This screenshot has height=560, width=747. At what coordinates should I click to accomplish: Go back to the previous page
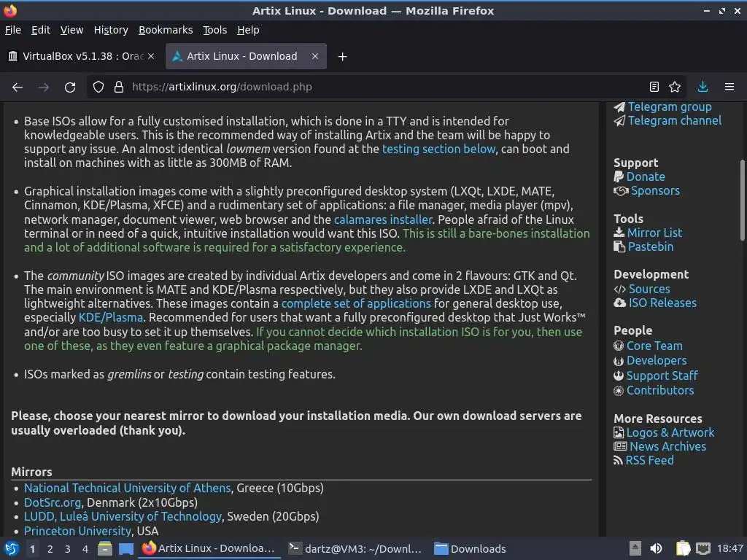pyautogui.click(x=18, y=87)
